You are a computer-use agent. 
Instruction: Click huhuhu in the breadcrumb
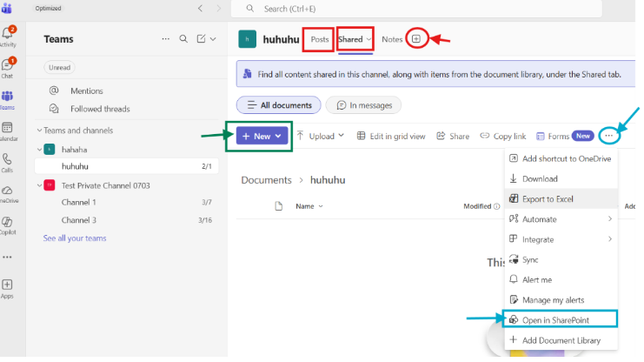[x=328, y=180]
